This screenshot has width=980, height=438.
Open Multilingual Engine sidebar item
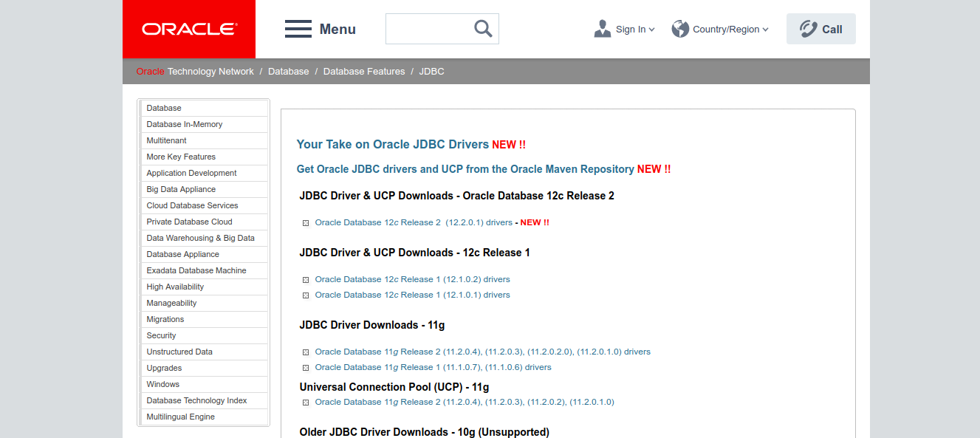205,417
